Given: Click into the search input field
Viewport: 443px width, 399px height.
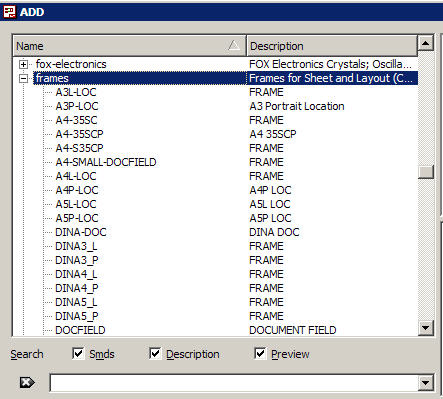Looking at the screenshot, I should (234, 383).
